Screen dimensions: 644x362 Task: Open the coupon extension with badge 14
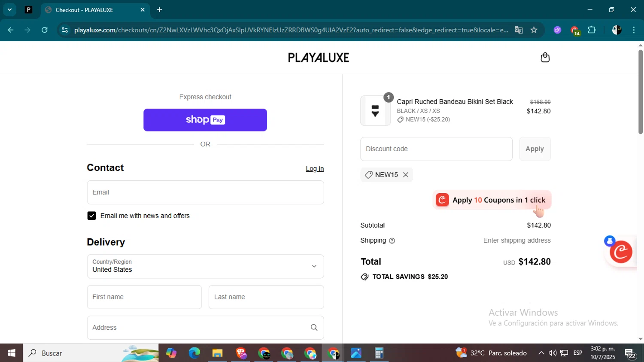(x=574, y=30)
